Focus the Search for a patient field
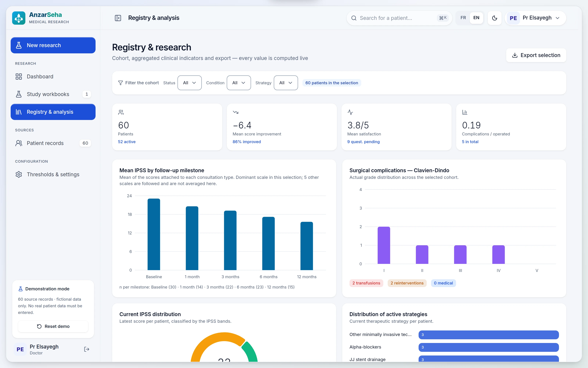 click(x=399, y=18)
